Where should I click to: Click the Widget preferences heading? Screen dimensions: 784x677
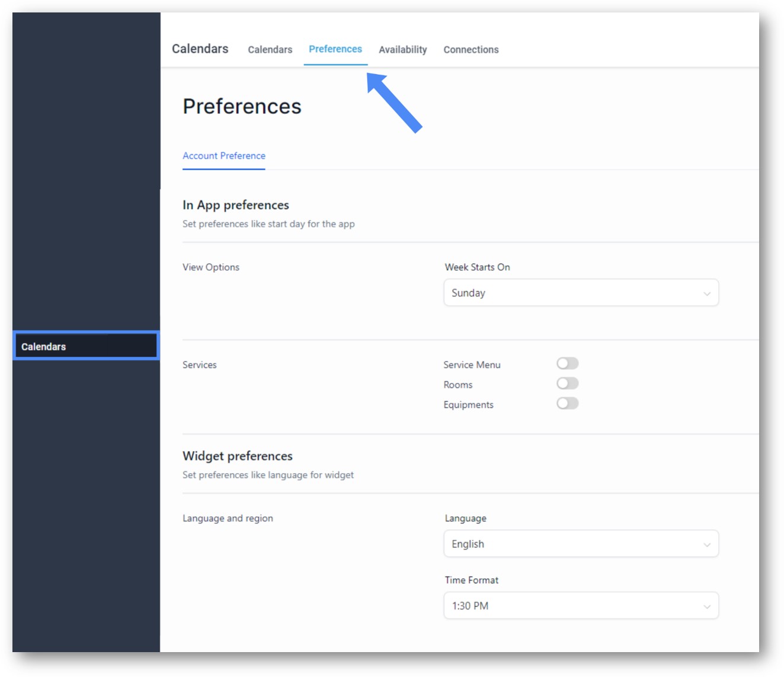238,456
